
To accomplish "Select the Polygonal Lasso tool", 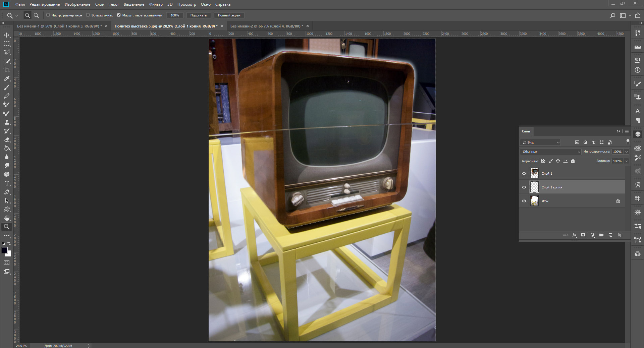I will click(x=7, y=52).
